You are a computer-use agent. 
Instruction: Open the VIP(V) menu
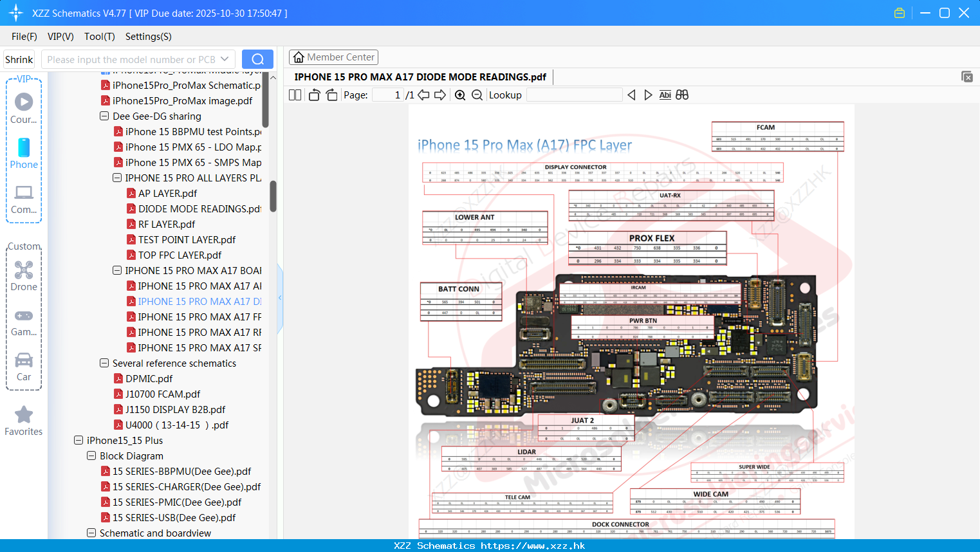60,37
